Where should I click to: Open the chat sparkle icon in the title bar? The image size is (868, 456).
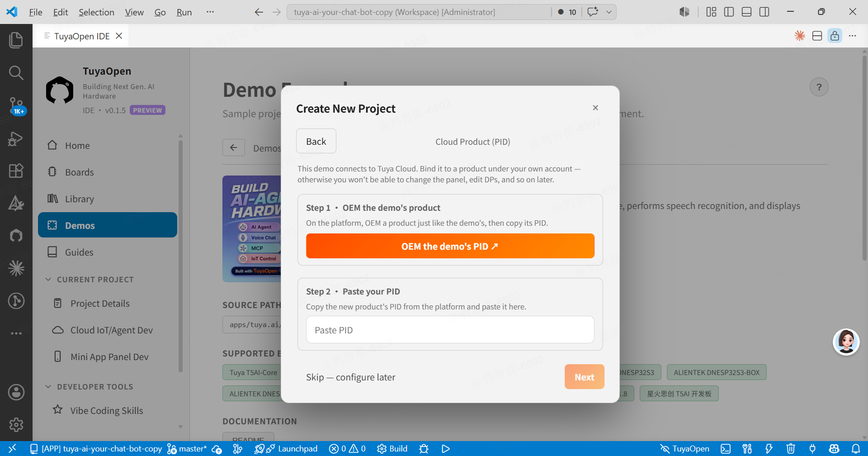593,12
